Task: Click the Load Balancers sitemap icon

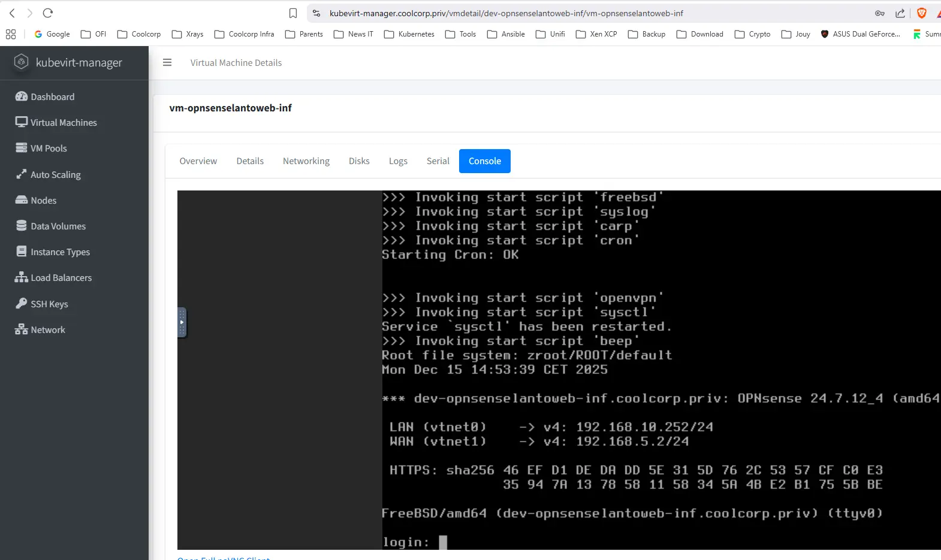Action: 22,277
